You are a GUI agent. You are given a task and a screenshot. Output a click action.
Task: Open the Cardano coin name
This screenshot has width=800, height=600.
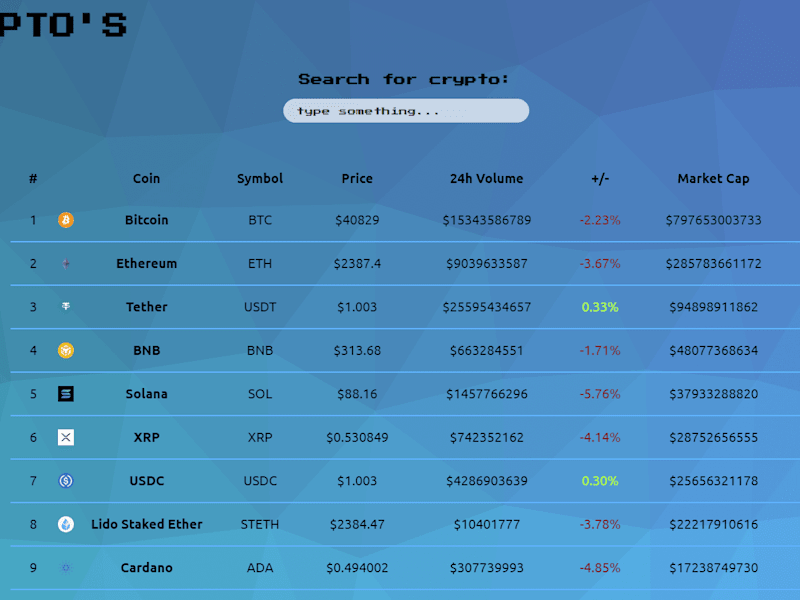(x=146, y=567)
